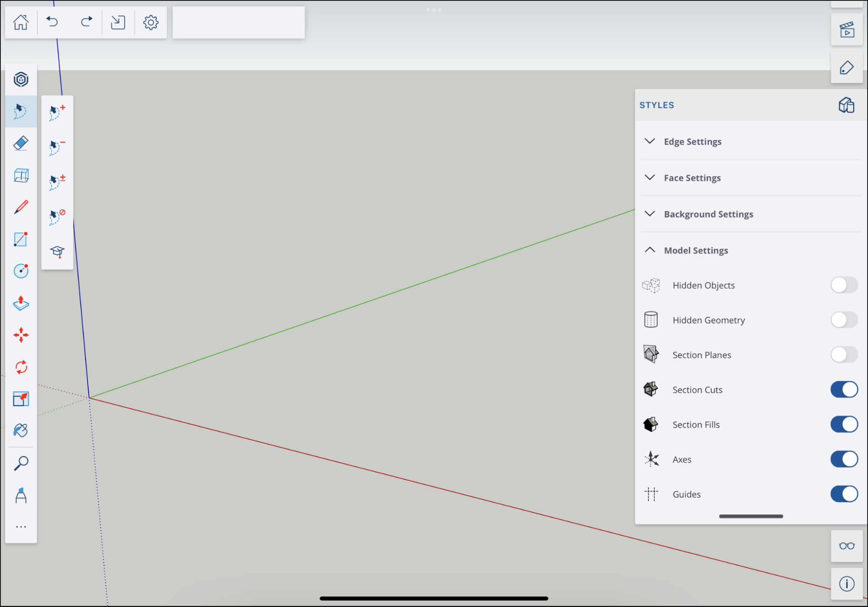Open the more tools menu
The image size is (868, 607).
21,527
